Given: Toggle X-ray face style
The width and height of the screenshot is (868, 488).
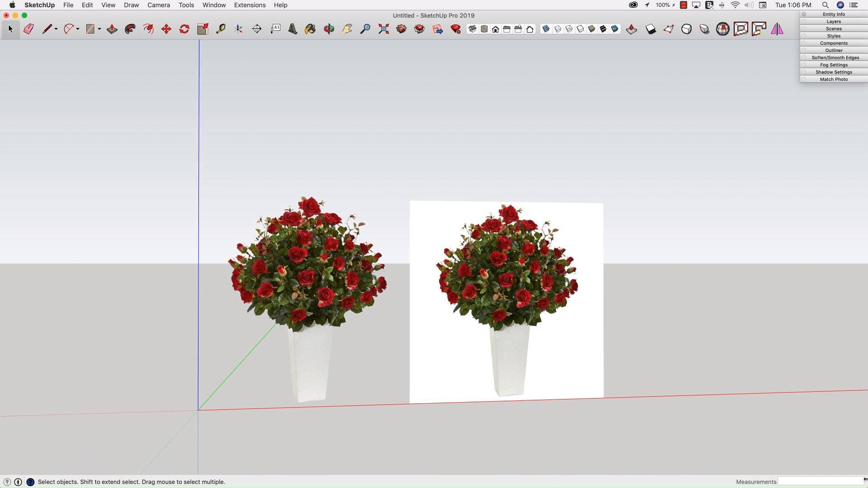Looking at the screenshot, I should (546, 29).
